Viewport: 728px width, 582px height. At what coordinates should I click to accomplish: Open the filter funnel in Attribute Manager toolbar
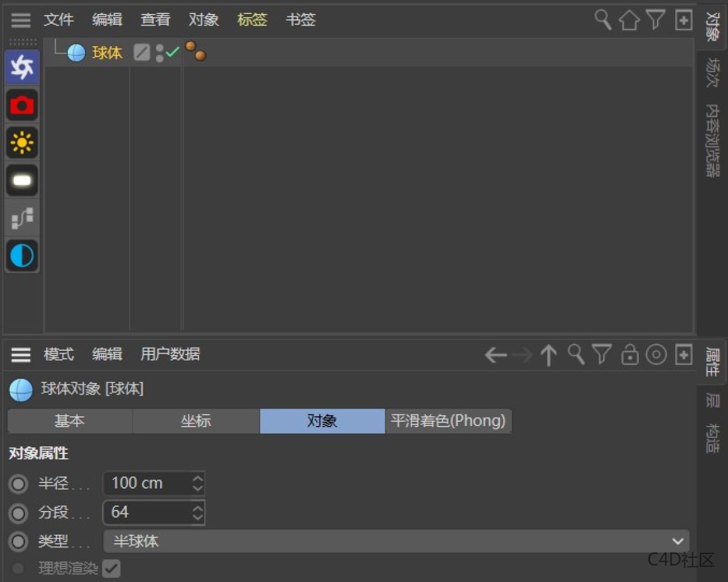click(602, 355)
